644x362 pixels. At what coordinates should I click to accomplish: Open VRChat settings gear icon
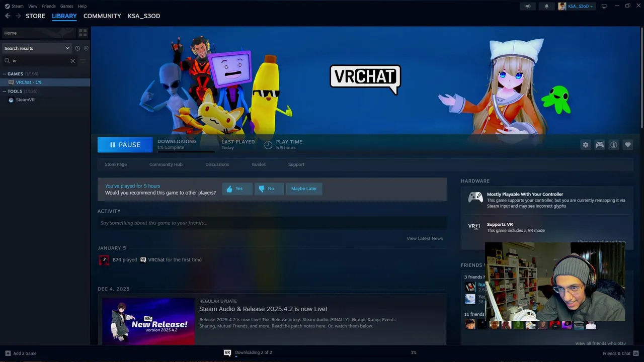586,145
